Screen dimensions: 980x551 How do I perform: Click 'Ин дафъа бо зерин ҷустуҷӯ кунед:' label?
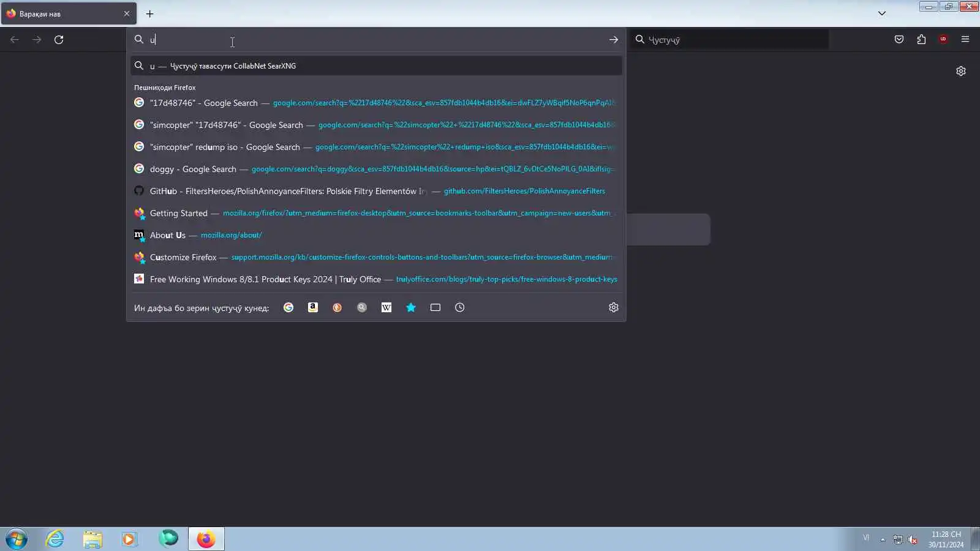pos(202,308)
